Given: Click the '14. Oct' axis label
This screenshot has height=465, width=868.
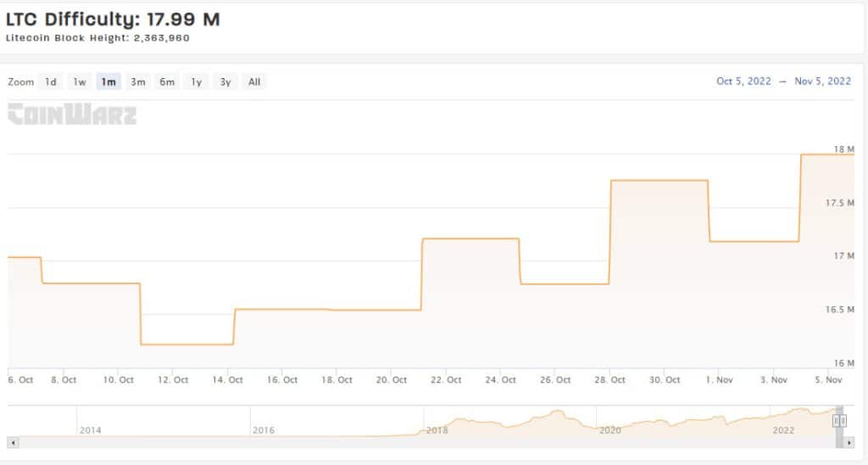Looking at the screenshot, I should 227,379.
